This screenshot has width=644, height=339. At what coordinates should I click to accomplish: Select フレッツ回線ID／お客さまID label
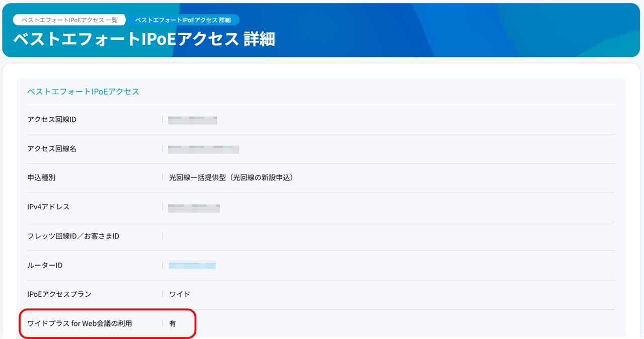(73, 236)
